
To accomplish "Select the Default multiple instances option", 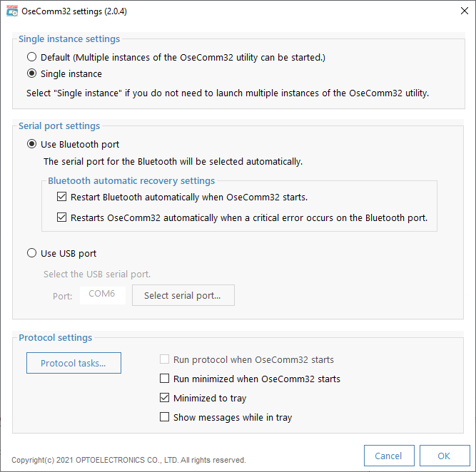I will pyautogui.click(x=31, y=57).
